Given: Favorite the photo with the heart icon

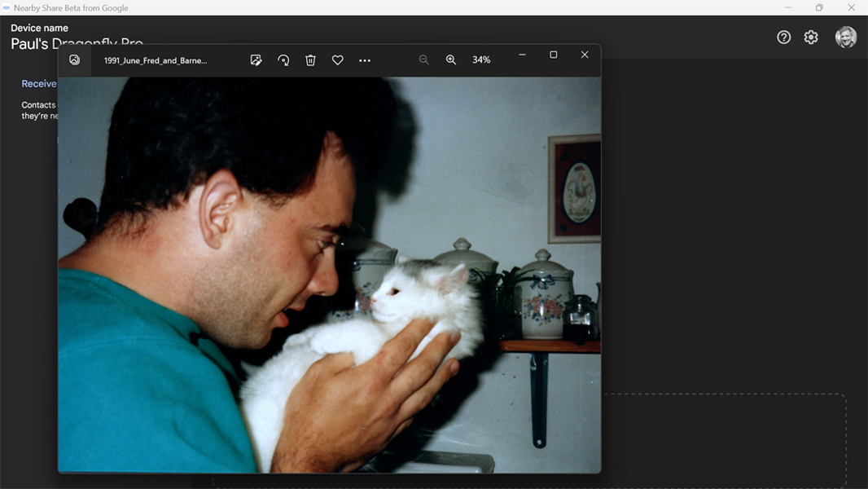Looking at the screenshot, I should (337, 60).
